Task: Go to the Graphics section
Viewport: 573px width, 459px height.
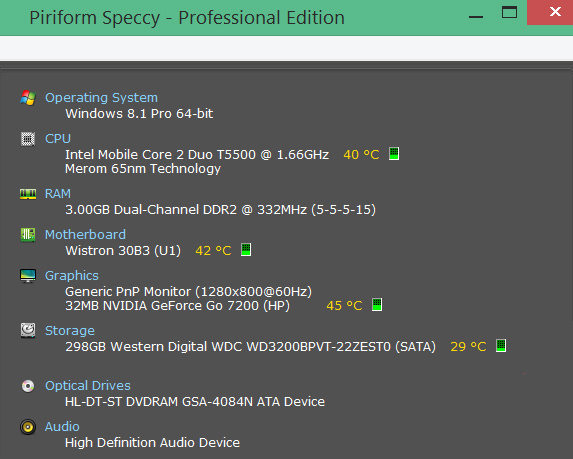Action: click(x=72, y=276)
